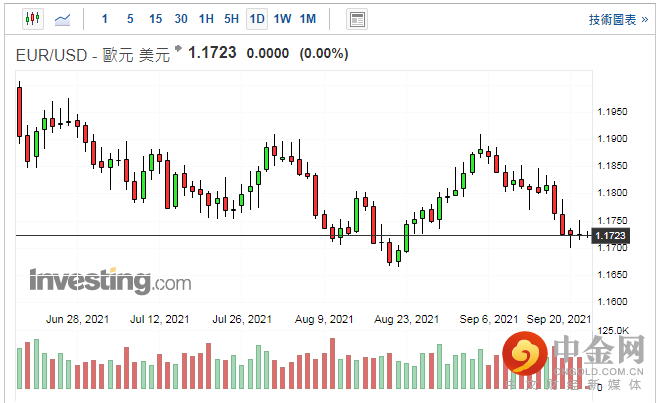Click the Jul 26, 2021 date label
This screenshot has height=403, width=659.
pyautogui.click(x=242, y=319)
